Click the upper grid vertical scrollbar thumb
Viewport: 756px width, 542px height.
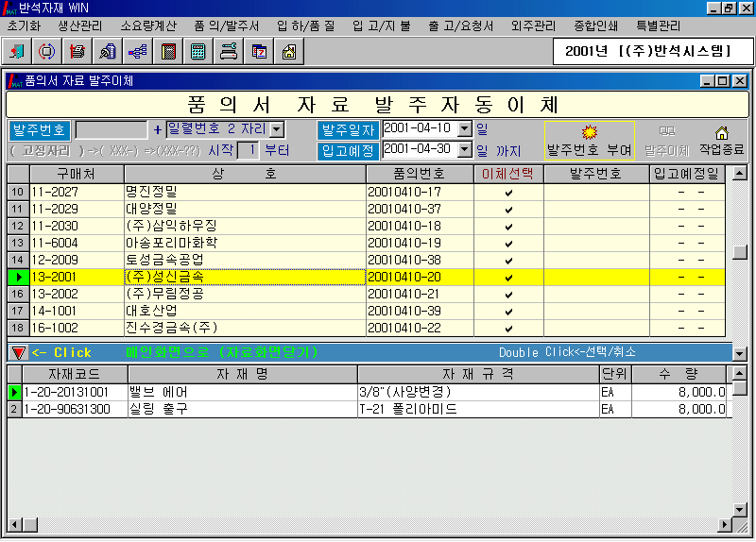(x=740, y=252)
